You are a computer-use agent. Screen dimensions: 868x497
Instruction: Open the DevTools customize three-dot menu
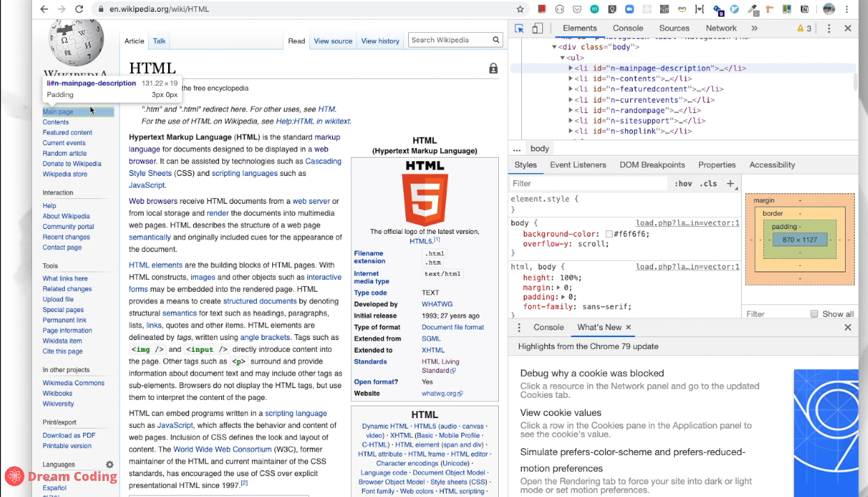(x=829, y=29)
